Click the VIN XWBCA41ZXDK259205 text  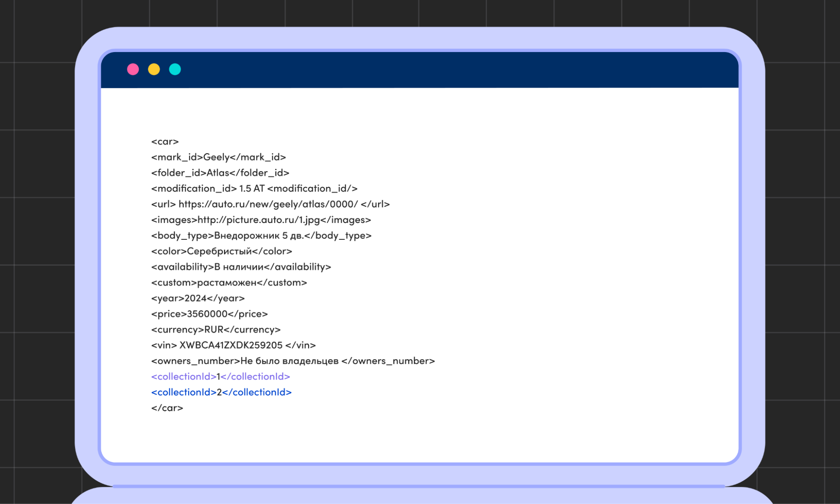coord(231,345)
